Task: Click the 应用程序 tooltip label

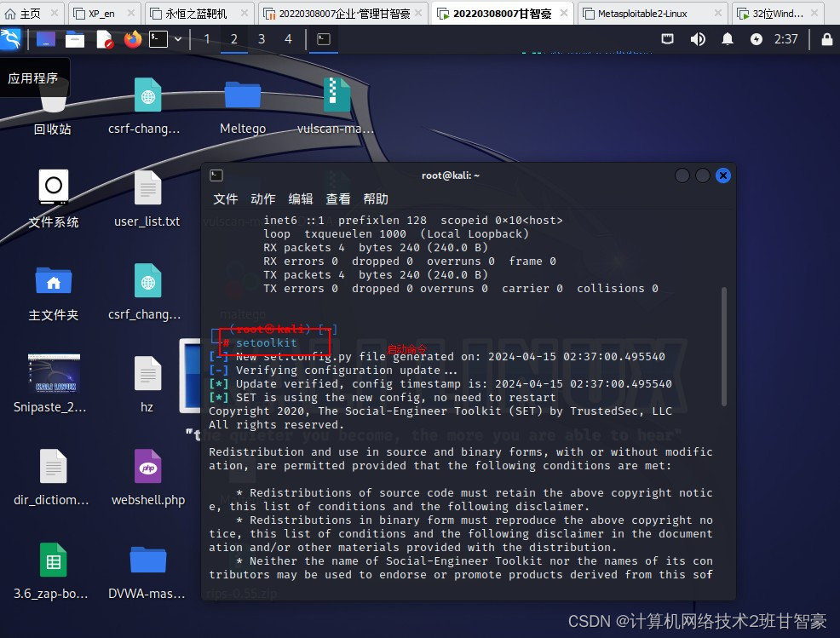Action: [x=33, y=78]
